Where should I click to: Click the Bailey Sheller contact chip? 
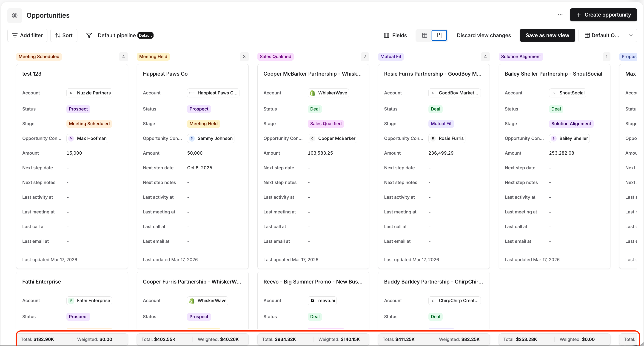[x=569, y=138]
